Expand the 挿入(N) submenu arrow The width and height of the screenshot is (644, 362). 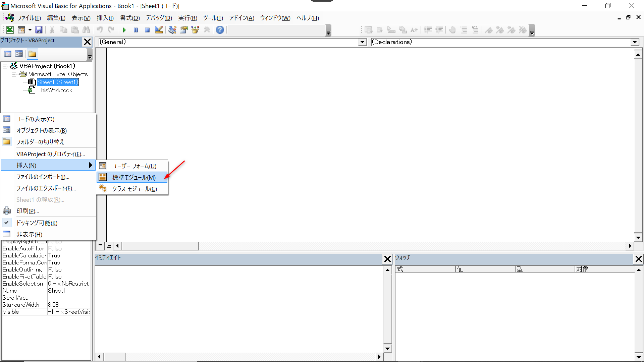[x=90, y=165]
